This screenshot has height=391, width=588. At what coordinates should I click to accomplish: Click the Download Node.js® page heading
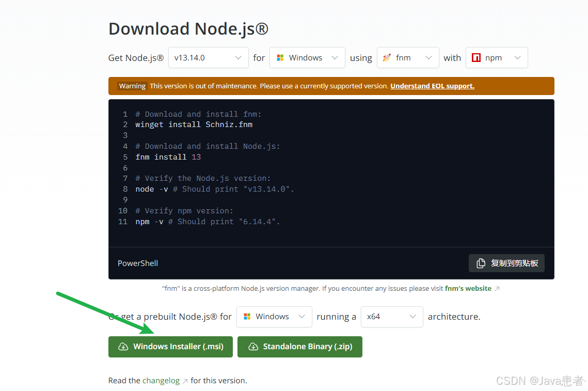click(188, 29)
